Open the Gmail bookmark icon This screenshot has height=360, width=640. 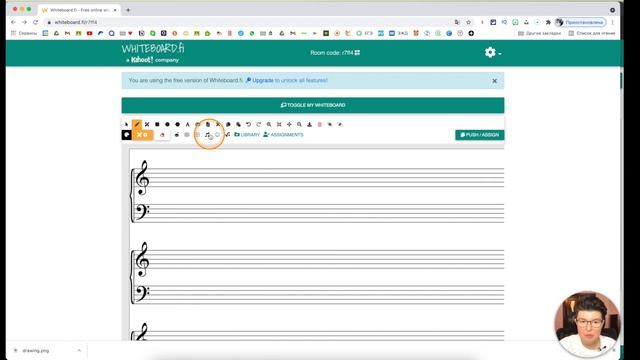click(67, 33)
